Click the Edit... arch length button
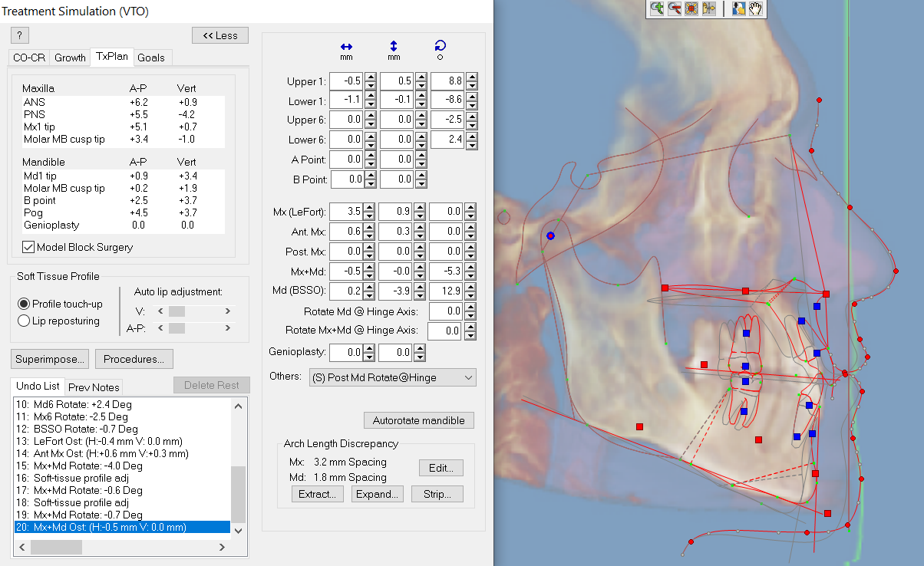The image size is (924, 566). [x=441, y=468]
